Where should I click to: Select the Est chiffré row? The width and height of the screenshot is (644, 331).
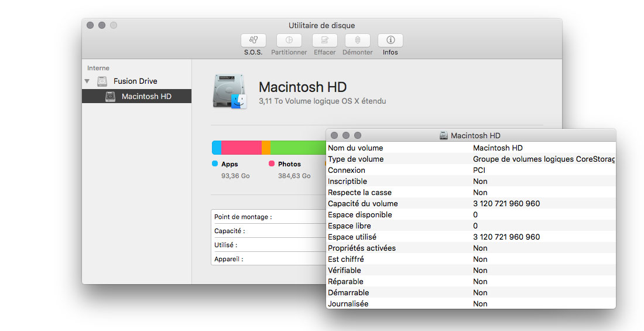point(471,259)
